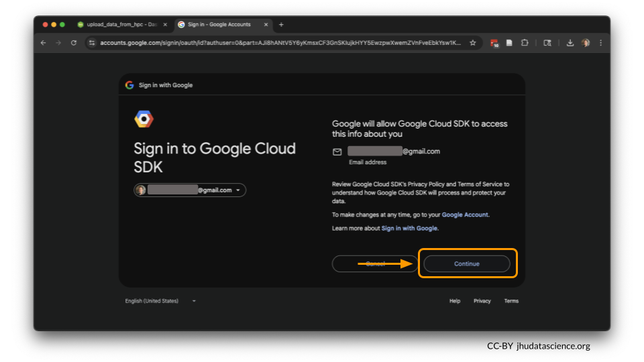Screen dimensions: 644x362
Task: Bookmark this page with the star icon
Action: (473, 43)
